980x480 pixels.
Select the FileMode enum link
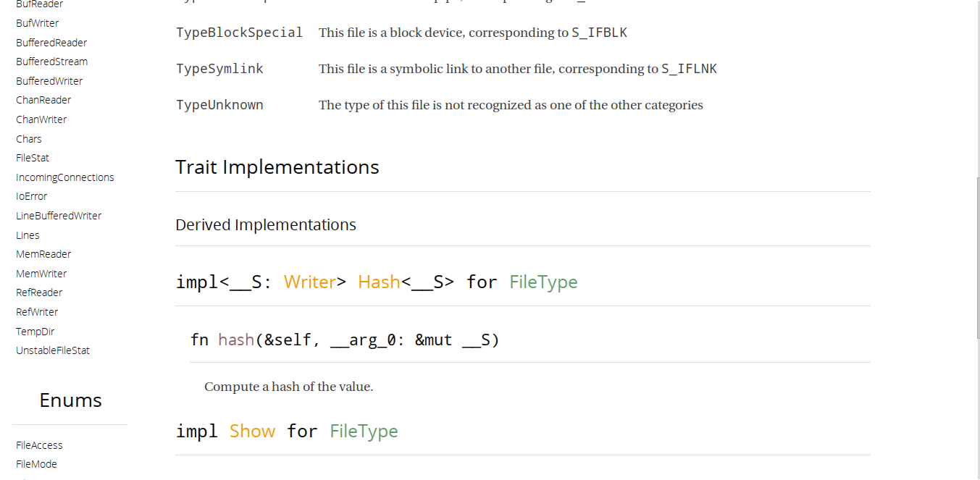coord(36,464)
